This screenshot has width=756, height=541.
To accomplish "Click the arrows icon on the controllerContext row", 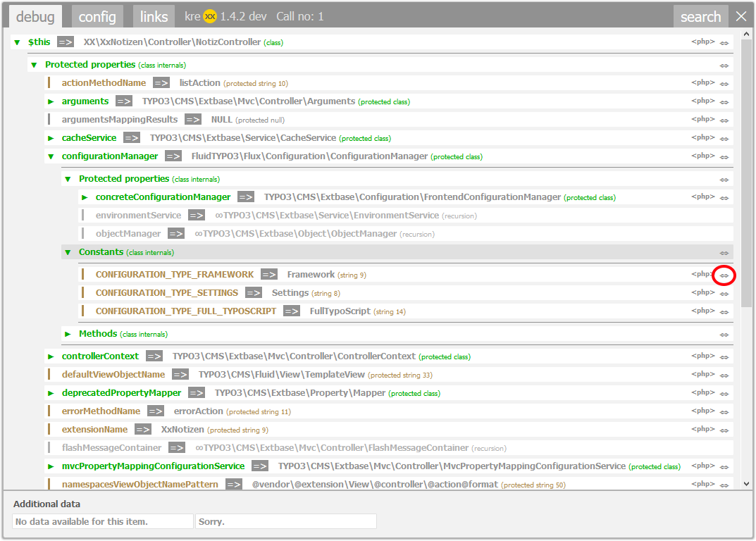I will click(724, 357).
